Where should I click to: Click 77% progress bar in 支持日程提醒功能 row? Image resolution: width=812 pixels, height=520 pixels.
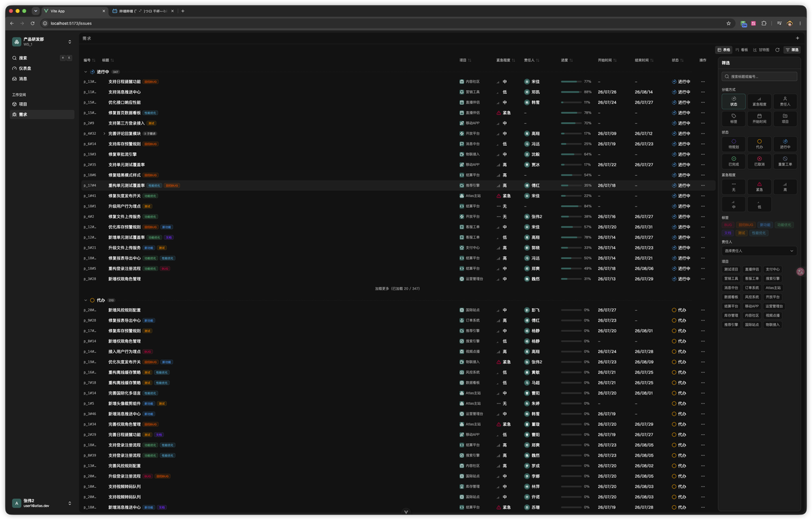(x=572, y=82)
